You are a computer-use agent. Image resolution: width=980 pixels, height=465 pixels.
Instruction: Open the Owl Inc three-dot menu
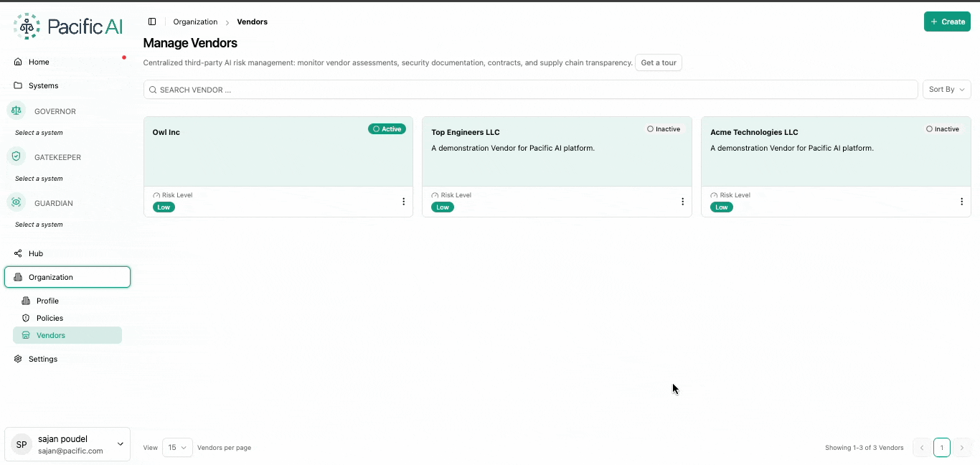tap(404, 202)
